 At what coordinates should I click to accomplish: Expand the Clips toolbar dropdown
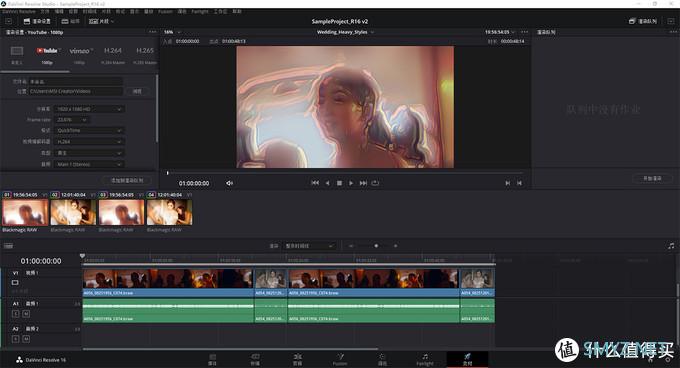point(101,21)
